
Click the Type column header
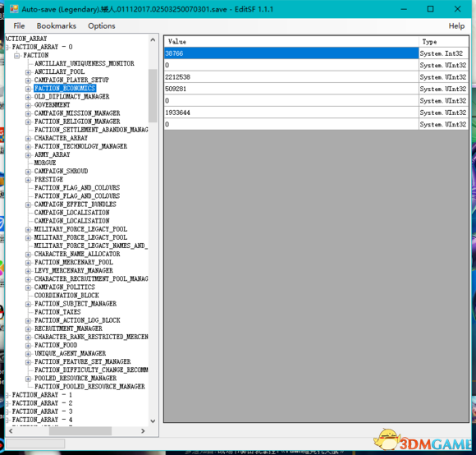click(443, 42)
